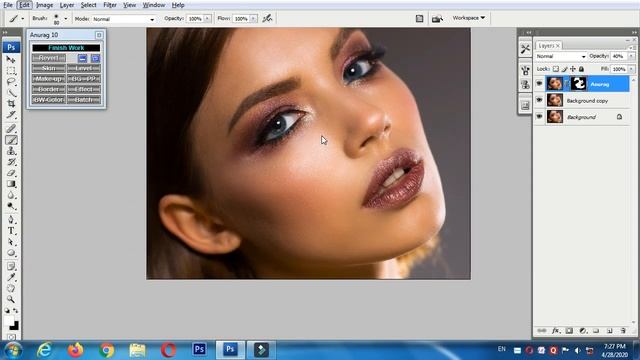Select the Brush tool in toolbox
640x360 pixels.
11,140
